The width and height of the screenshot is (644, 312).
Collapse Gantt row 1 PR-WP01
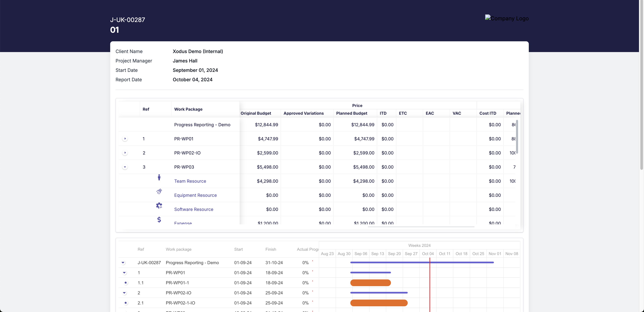point(124,273)
